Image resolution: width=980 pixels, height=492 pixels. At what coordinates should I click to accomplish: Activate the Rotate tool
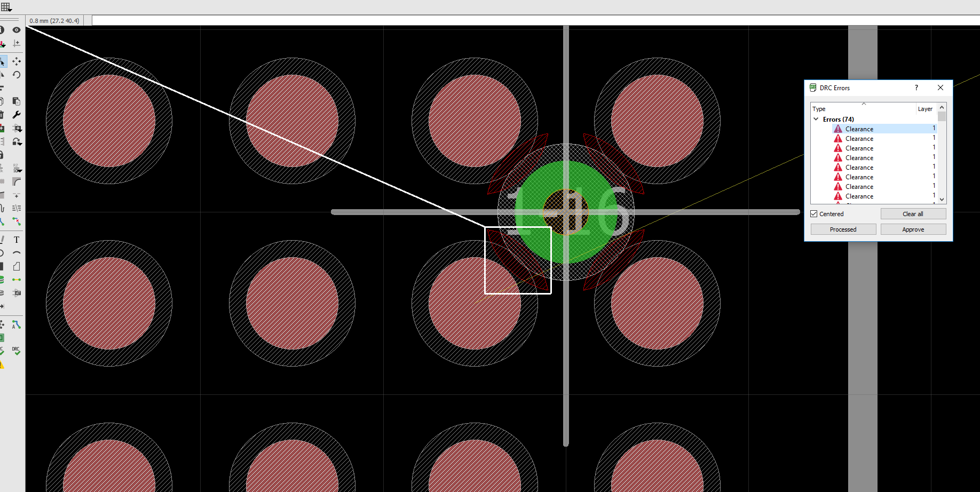click(16, 75)
